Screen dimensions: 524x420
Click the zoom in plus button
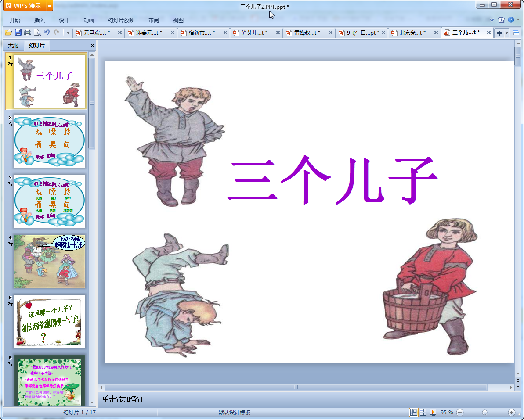pyautogui.click(x=511, y=413)
